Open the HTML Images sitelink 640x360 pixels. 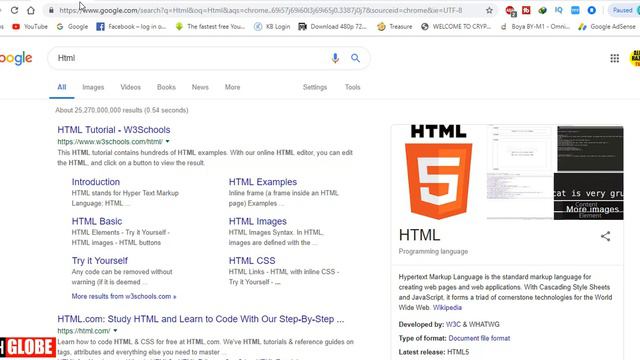click(x=258, y=221)
